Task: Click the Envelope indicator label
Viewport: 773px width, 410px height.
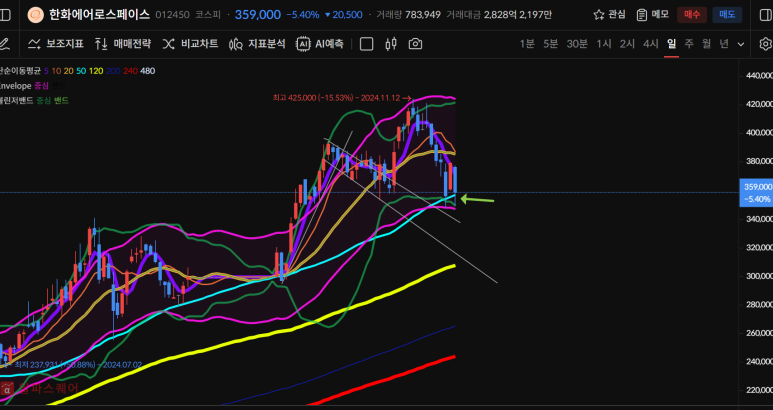Action: click(15, 86)
